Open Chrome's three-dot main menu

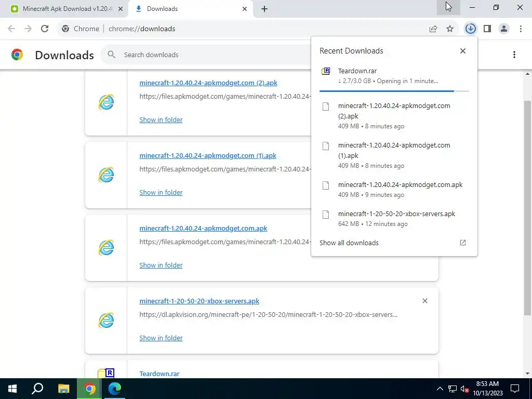coord(521,29)
